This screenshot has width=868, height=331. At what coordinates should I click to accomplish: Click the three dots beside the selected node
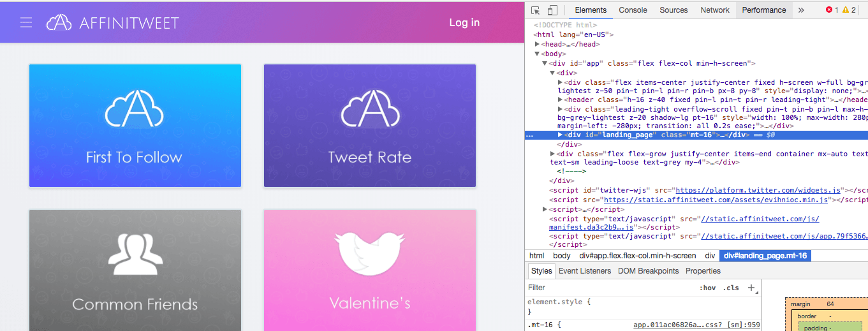[x=529, y=135]
